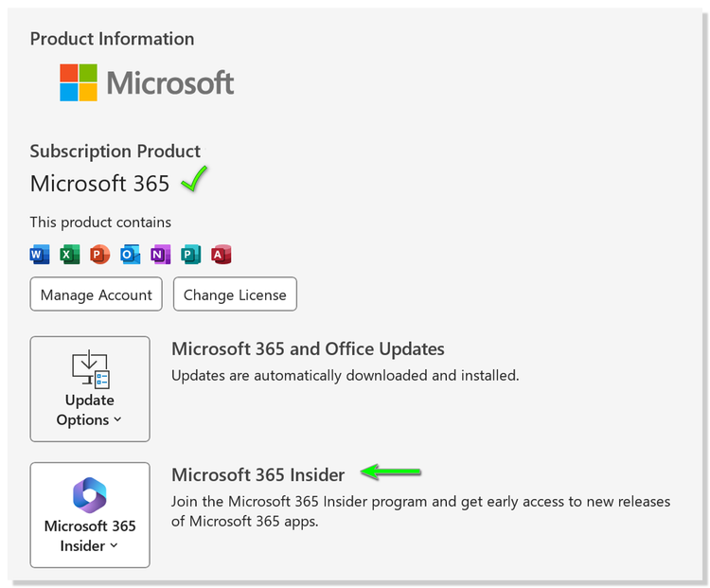Image resolution: width=710 pixels, height=588 pixels.
Task: Expand the Update Options dropdown
Action: click(x=90, y=389)
